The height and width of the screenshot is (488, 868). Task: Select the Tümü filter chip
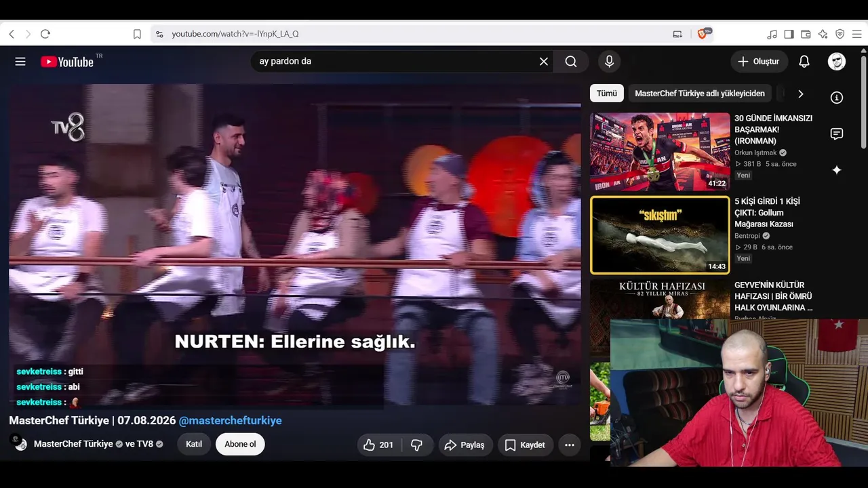pos(607,94)
